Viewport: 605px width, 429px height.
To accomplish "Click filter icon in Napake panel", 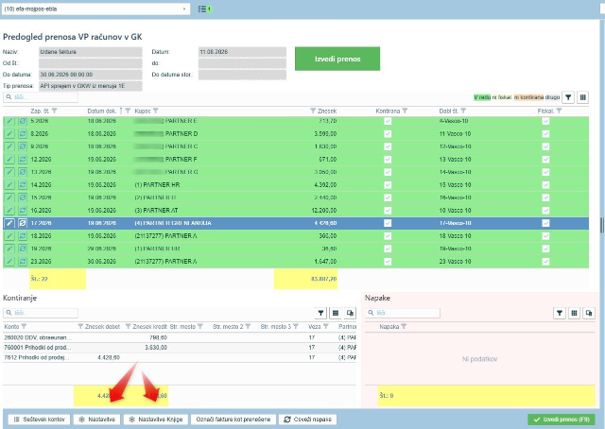I will 559,313.
